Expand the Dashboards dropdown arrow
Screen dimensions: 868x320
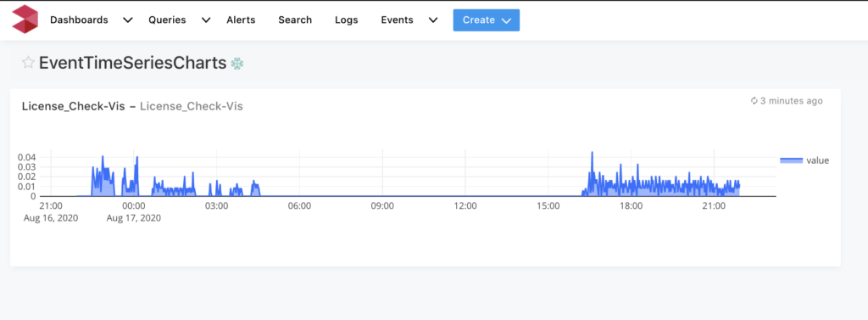(x=128, y=20)
